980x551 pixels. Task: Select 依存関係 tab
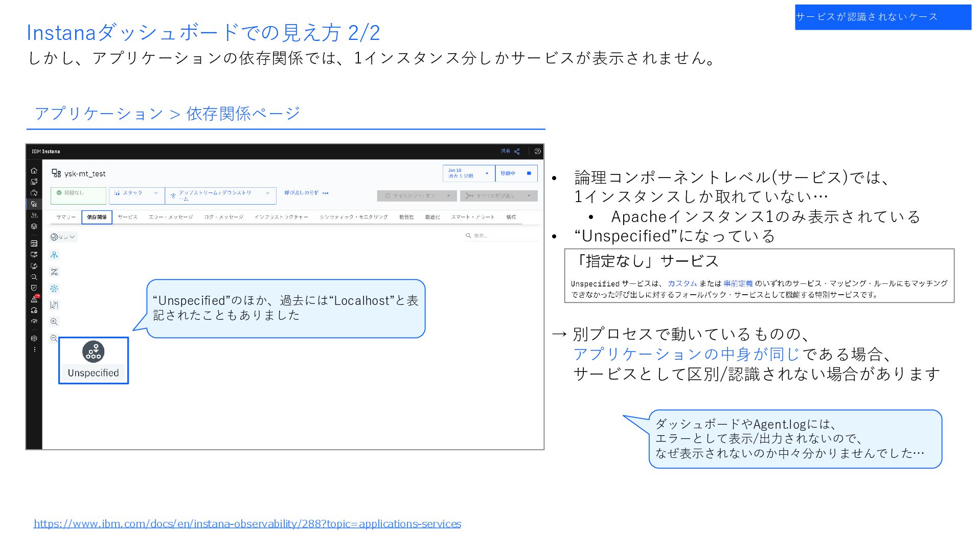(x=97, y=217)
